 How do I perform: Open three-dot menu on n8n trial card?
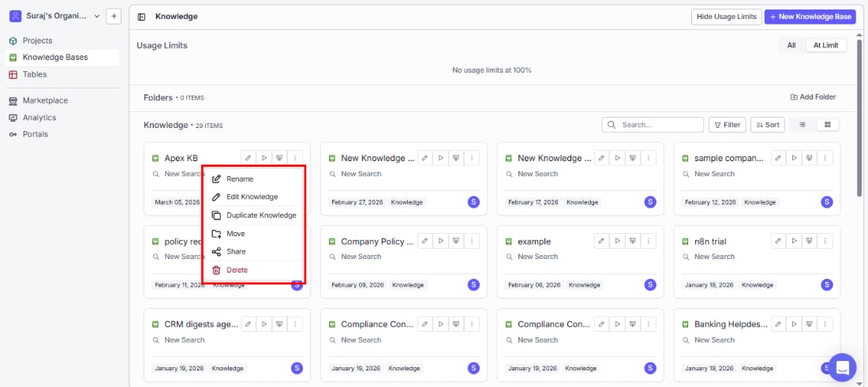(x=825, y=241)
